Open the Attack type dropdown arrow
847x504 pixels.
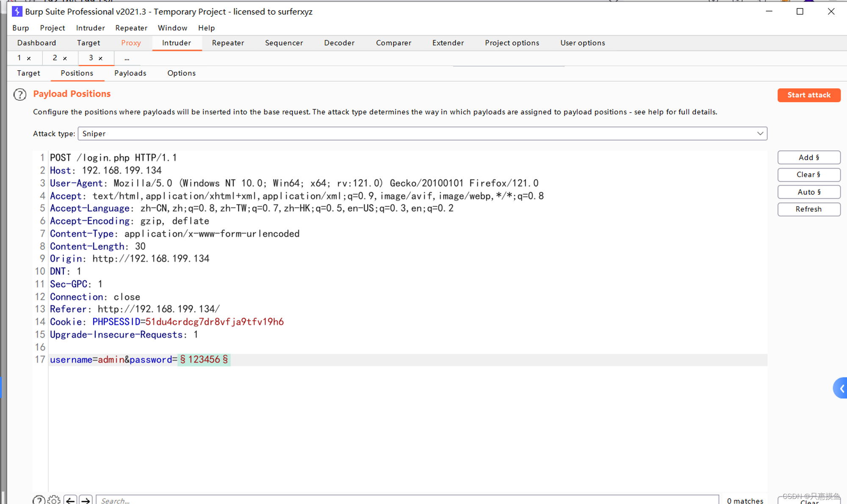point(760,133)
